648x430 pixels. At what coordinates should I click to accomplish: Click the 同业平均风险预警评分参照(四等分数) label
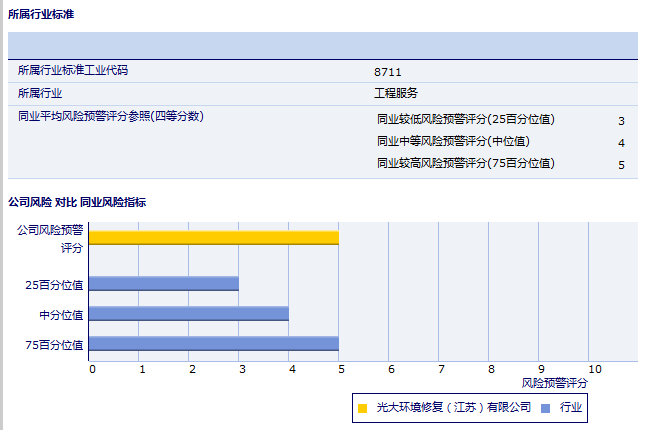[111, 116]
